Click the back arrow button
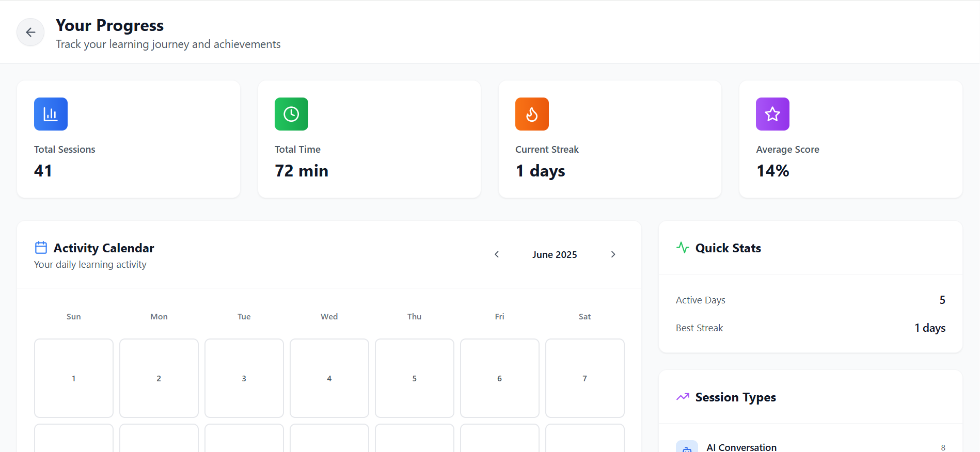 [30, 32]
